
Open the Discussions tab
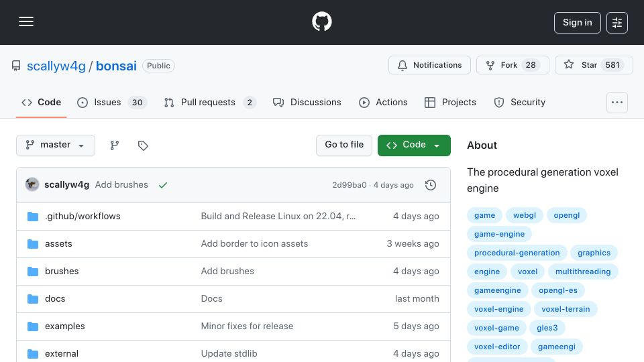point(307,102)
